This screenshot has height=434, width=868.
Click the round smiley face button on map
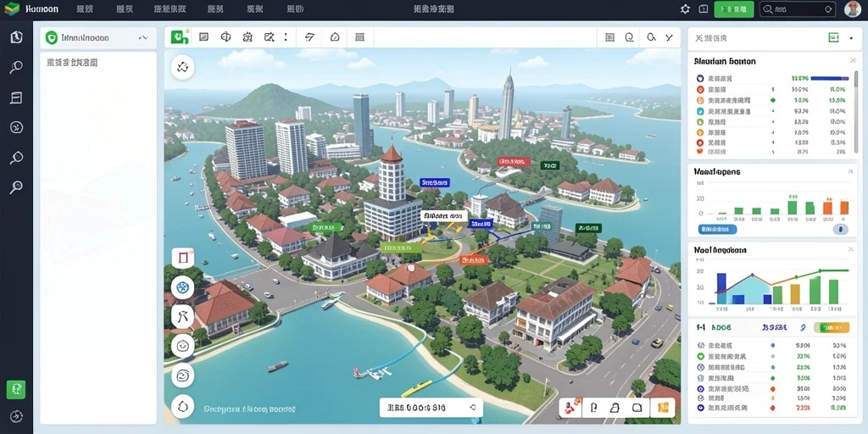point(183,347)
